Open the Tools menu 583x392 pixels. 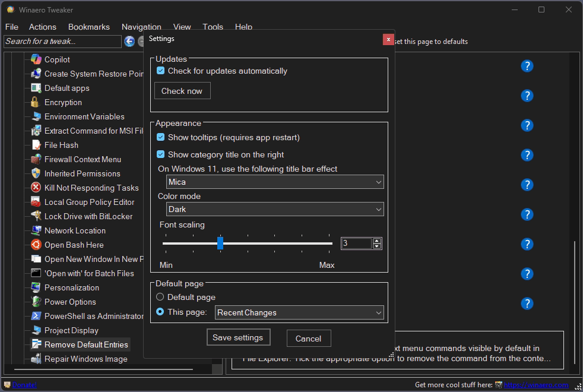[x=213, y=27]
